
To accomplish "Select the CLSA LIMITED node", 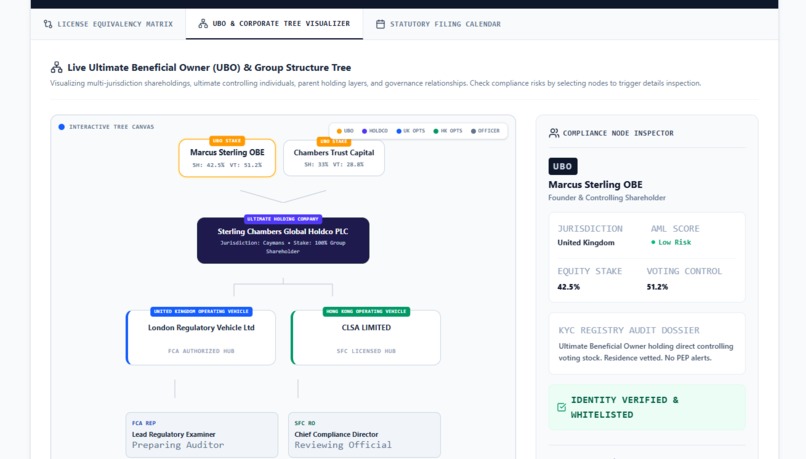I will pyautogui.click(x=366, y=338).
